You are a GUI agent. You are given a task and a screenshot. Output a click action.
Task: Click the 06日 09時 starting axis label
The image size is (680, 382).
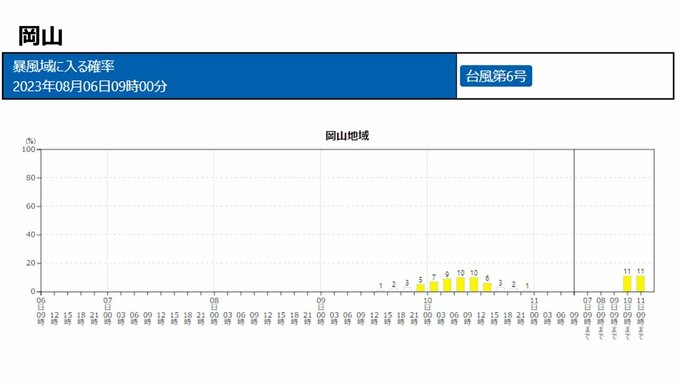(x=41, y=311)
